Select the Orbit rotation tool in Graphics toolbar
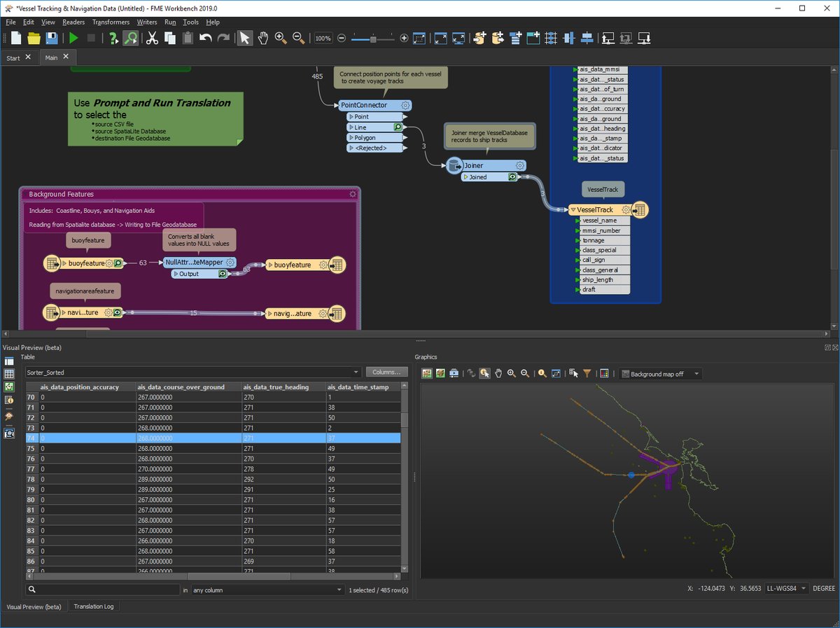The width and height of the screenshot is (840, 628). [x=470, y=373]
